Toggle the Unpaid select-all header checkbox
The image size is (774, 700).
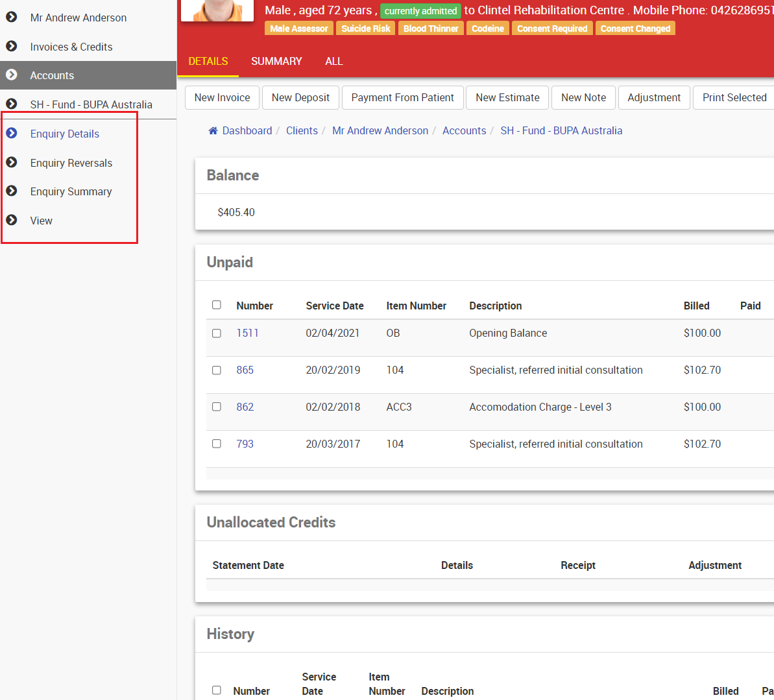tap(217, 305)
